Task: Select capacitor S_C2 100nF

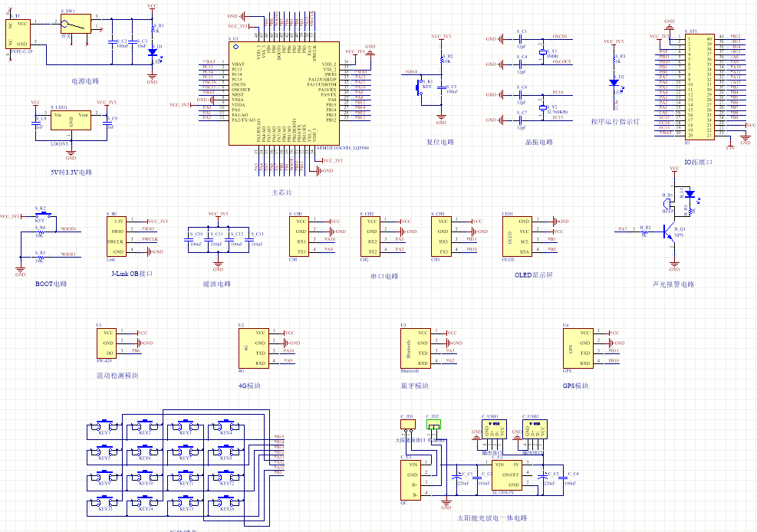Action: (x=112, y=42)
